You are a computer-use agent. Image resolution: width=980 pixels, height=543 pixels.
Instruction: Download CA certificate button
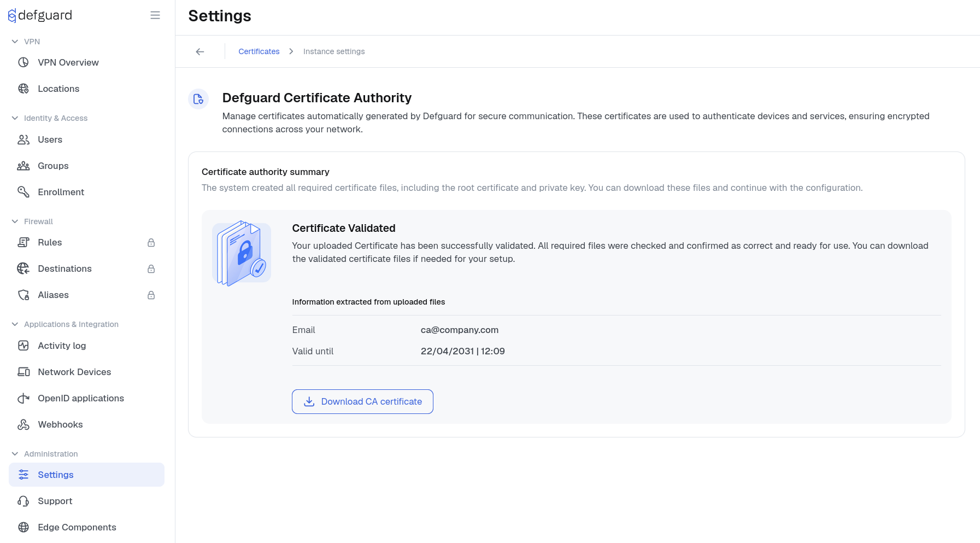(x=362, y=401)
